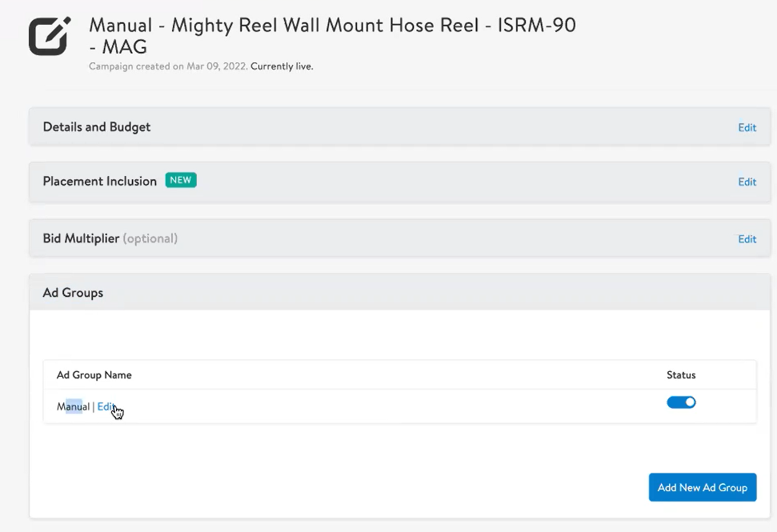Open Edit for Placement Inclusion
The image size is (777, 532).
(746, 182)
